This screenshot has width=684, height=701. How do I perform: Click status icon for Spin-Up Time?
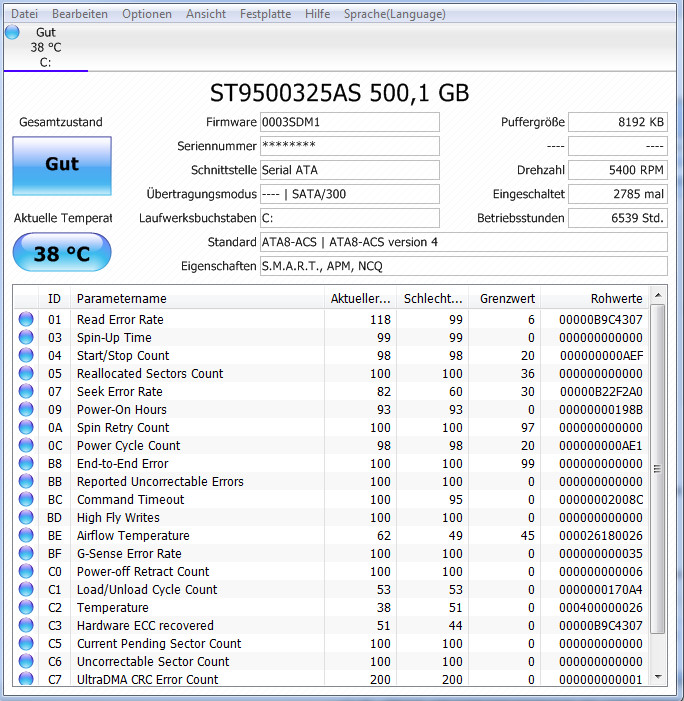26,337
